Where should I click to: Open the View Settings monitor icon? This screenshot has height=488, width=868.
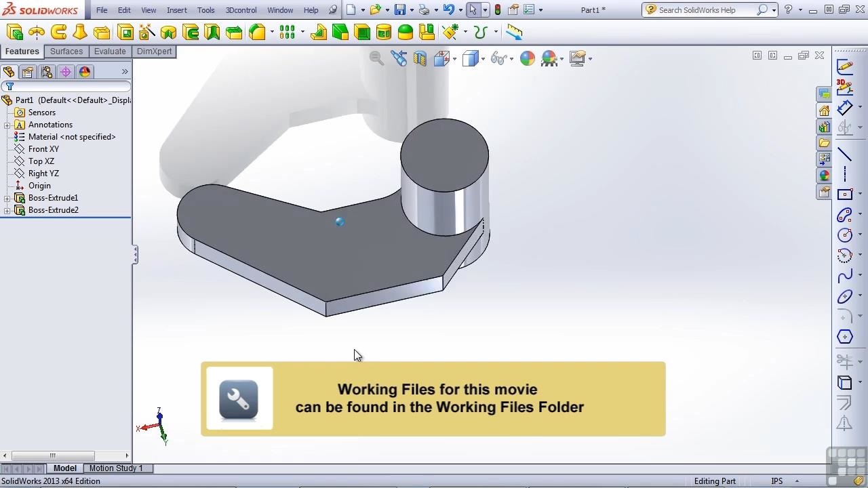coord(577,58)
